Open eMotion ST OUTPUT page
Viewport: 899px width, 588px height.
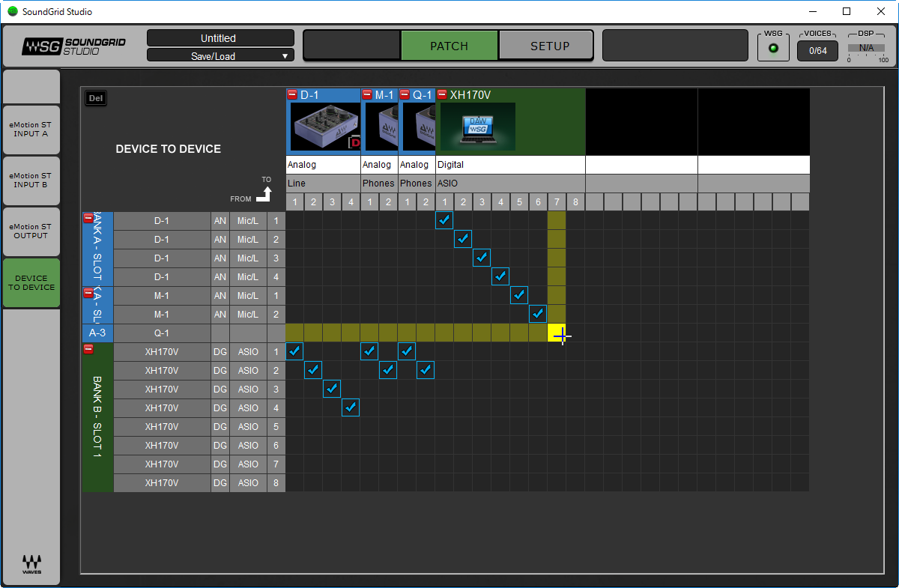pos(31,231)
